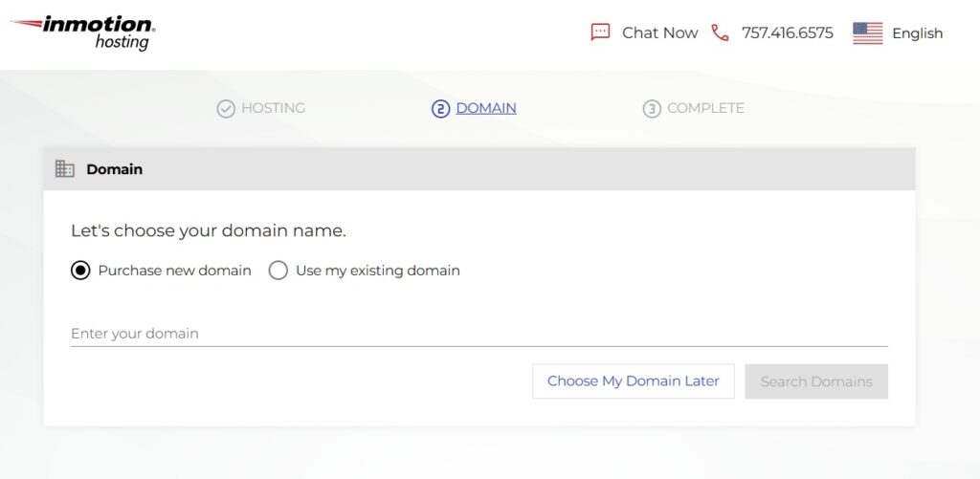Go back to the HOSTING step
The width and height of the screenshot is (980, 479).
273,108
